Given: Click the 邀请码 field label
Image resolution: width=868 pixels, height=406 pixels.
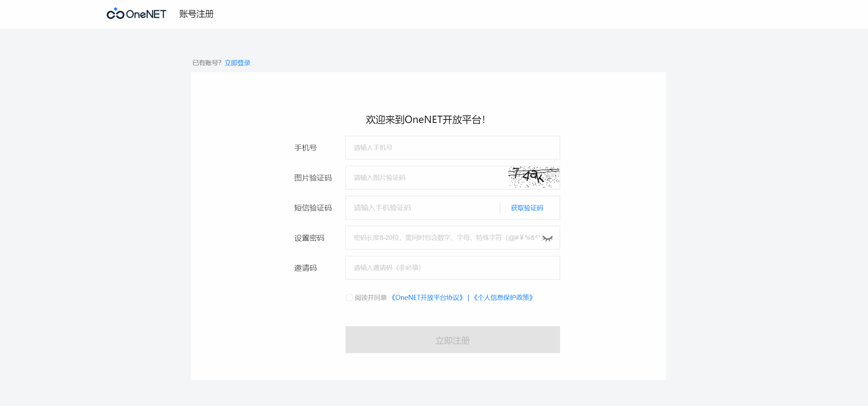Looking at the screenshot, I should [x=305, y=268].
